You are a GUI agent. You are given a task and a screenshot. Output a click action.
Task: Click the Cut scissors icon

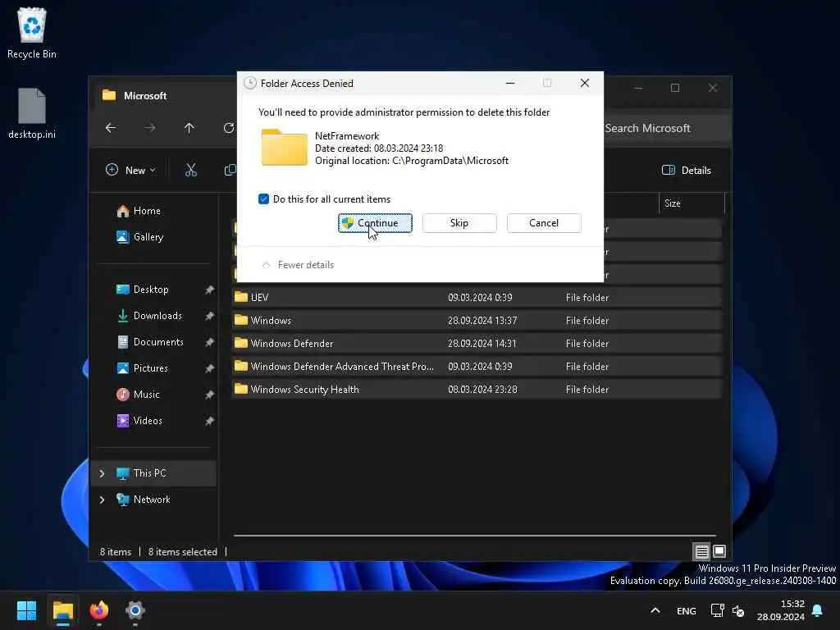point(190,171)
